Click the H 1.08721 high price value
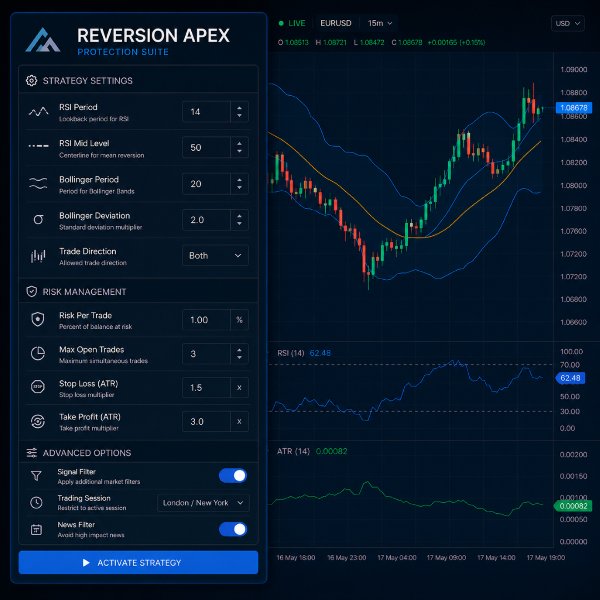Image resolution: width=600 pixels, height=600 pixels. pyautogui.click(x=331, y=42)
